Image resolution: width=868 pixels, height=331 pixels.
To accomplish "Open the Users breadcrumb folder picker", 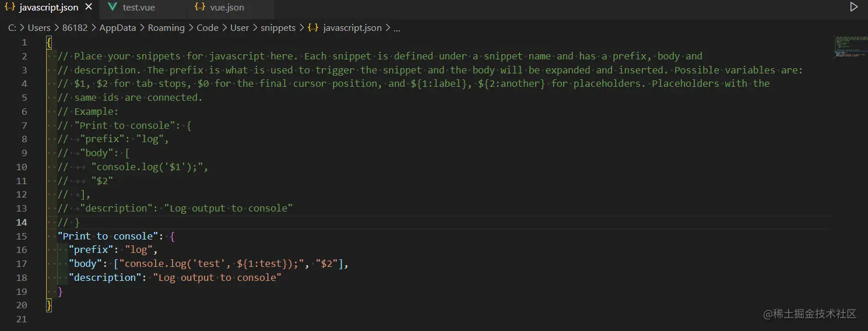I will point(39,27).
